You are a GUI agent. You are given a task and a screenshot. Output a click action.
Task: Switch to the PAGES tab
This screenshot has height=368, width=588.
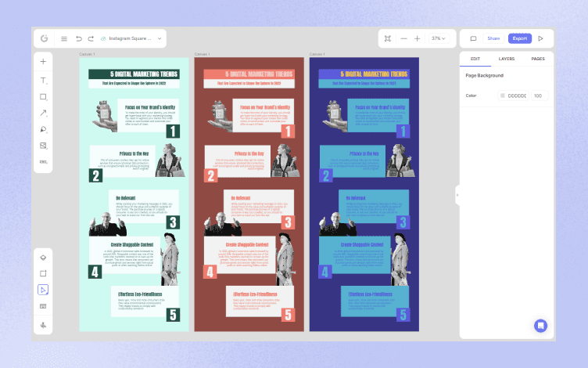coord(538,59)
